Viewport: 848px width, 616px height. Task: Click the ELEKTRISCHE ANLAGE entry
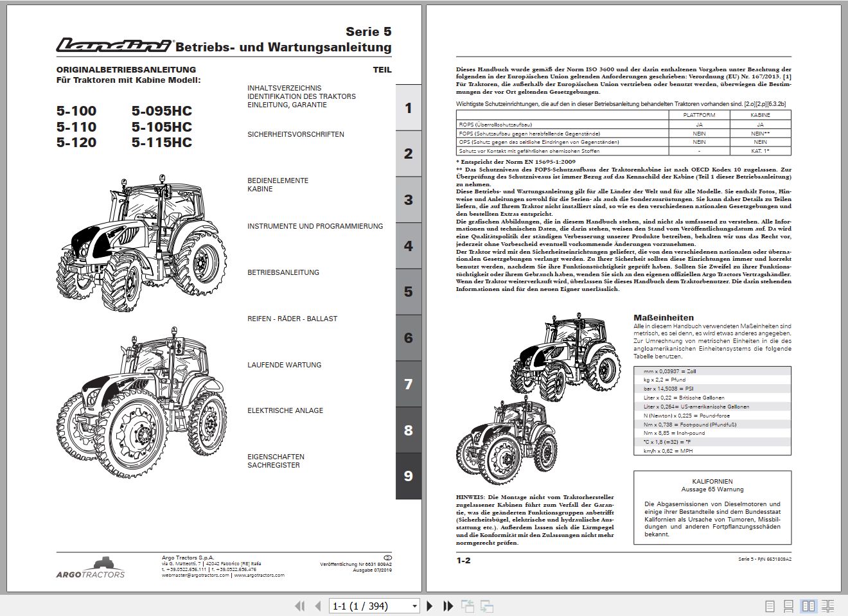coord(285,410)
